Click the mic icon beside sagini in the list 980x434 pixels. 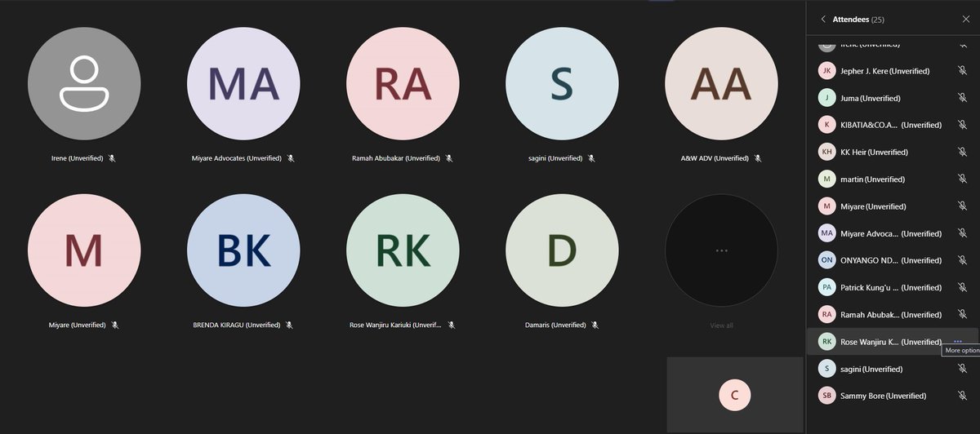[x=962, y=369]
